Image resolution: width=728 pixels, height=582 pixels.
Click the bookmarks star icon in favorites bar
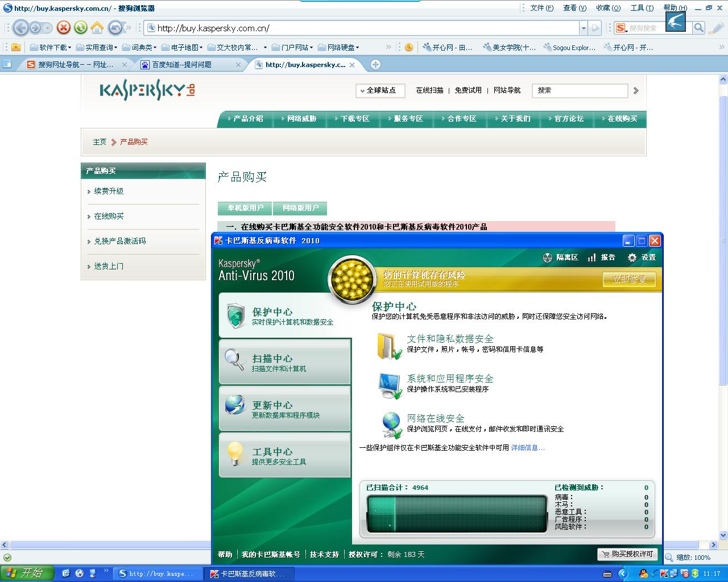click(15, 47)
